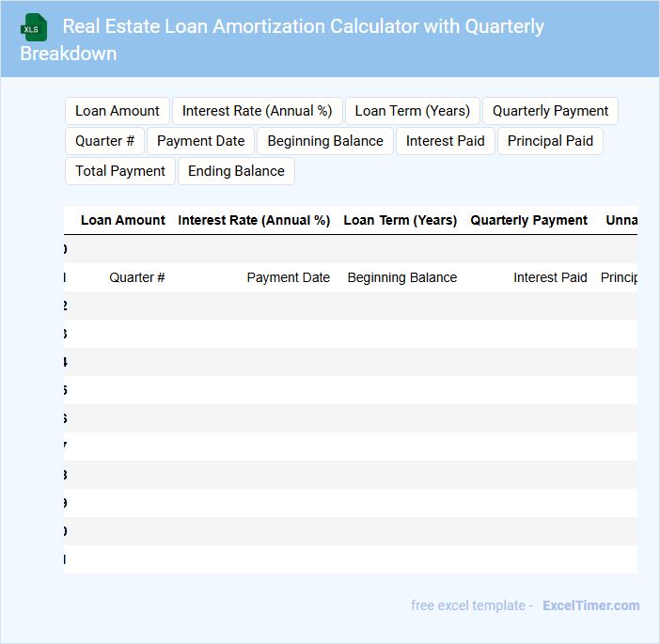Select the Loan Term (Years) column header
This screenshot has height=644, width=660.
click(401, 221)
